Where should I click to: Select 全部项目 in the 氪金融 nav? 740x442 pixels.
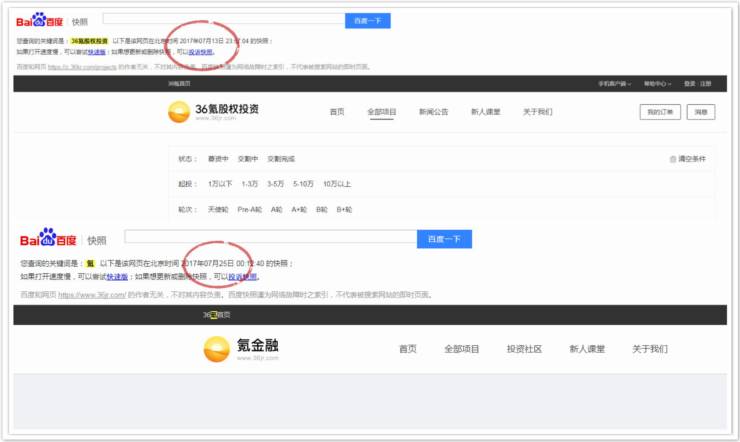(x=462, y=349)
